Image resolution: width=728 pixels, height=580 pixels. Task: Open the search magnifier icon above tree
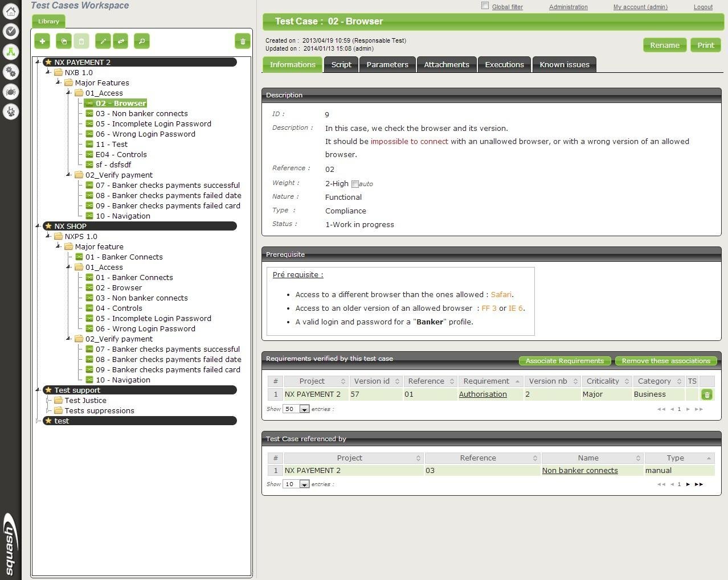click(141, 40)
